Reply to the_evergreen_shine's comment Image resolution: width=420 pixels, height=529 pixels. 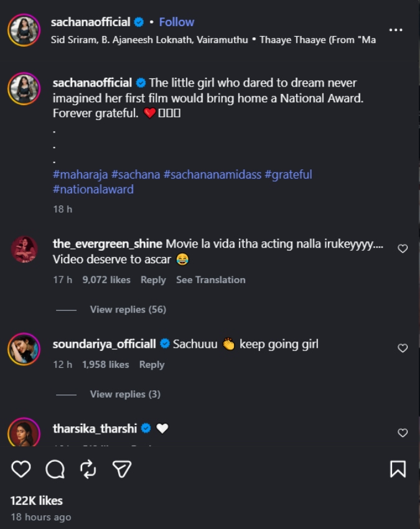(x=153, y=280)
